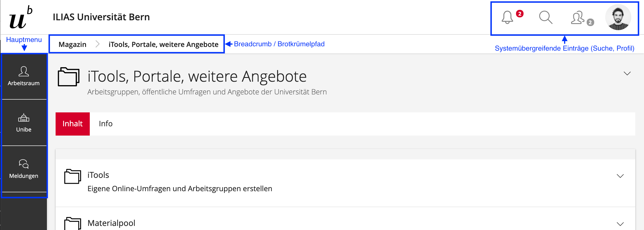Screen dimensions: 644x230
Task: Open the notifications bell icon
Action: 507,17
